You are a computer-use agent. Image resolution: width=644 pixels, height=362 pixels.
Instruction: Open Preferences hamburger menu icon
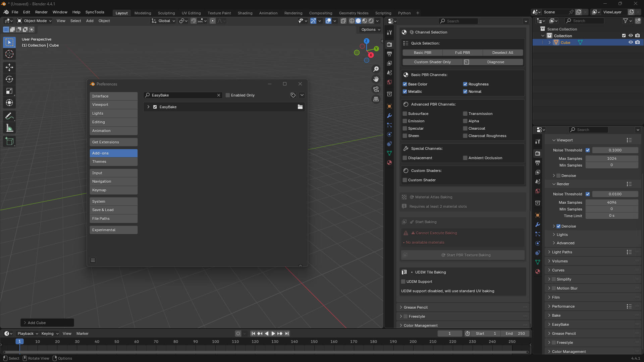93,260
